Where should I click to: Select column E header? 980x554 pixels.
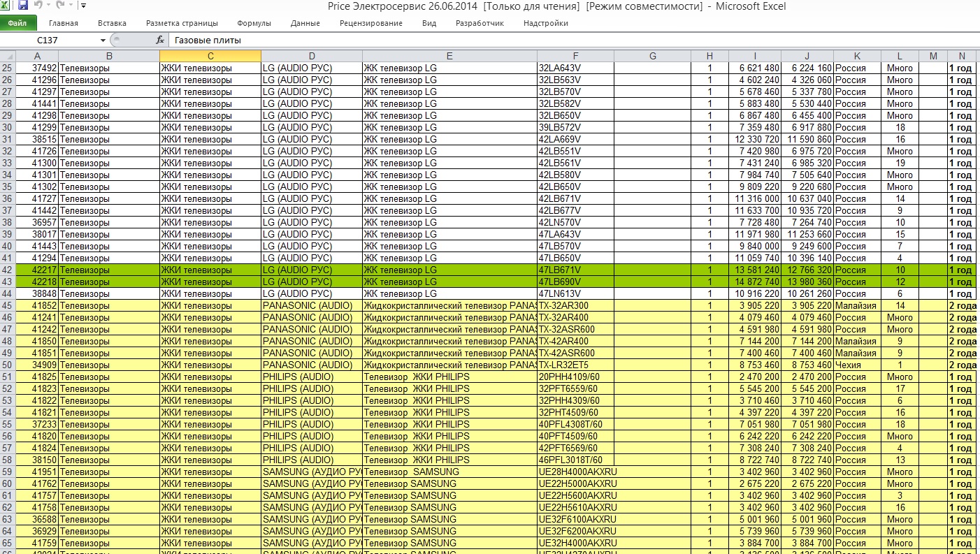click(x=449, y=56)
